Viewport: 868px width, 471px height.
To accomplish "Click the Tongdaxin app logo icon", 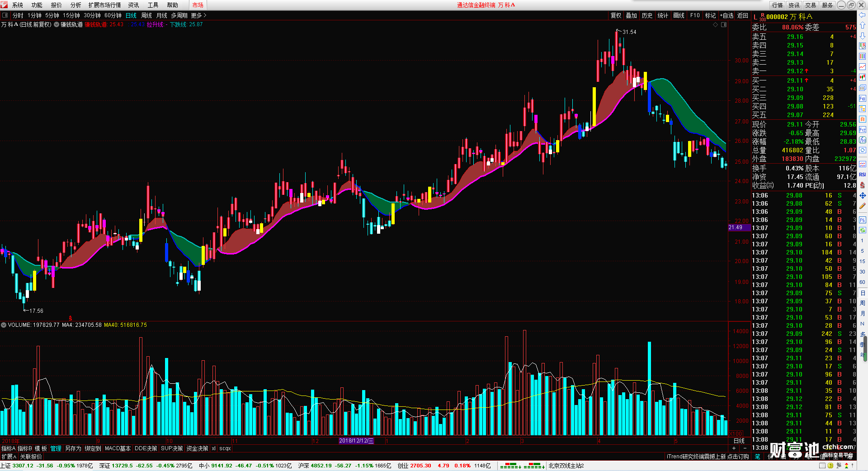I will click(4, 5).
